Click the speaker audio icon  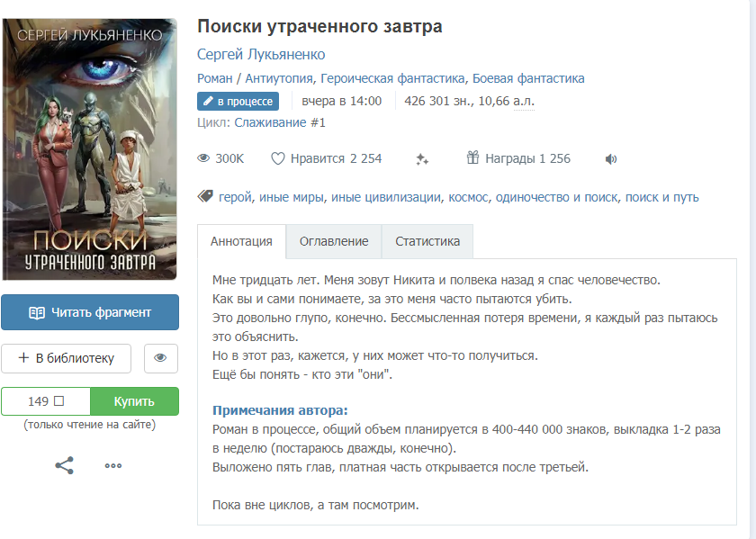[x=611, y=159]
